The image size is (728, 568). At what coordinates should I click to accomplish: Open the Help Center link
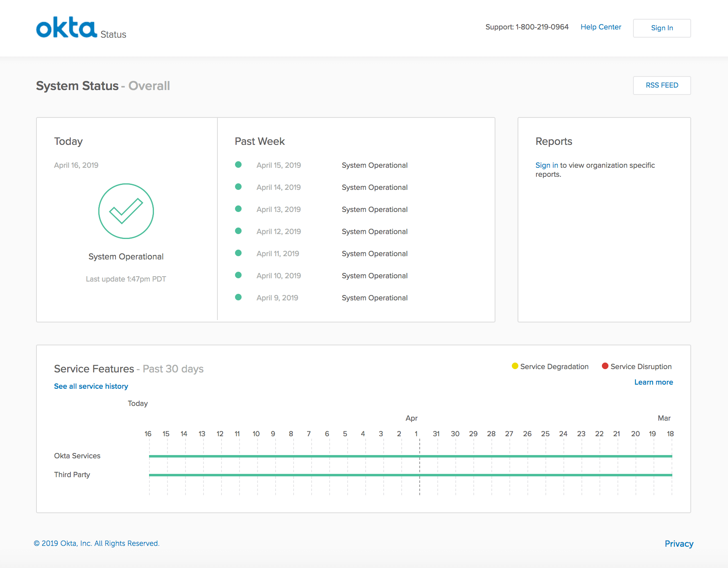[x=601, y=27]
